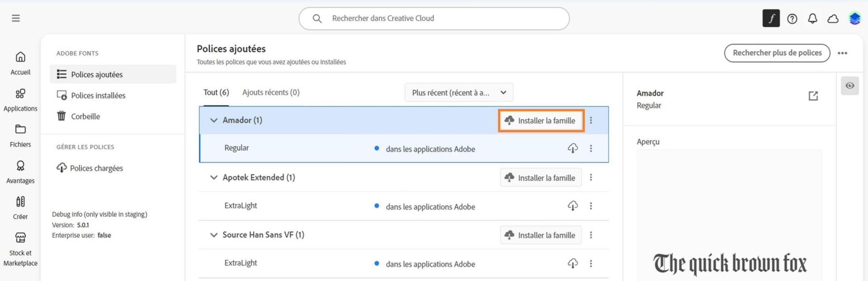Open the user profile avatar
The height and width of the screenshot is (281, 868).
click(854, 19)
